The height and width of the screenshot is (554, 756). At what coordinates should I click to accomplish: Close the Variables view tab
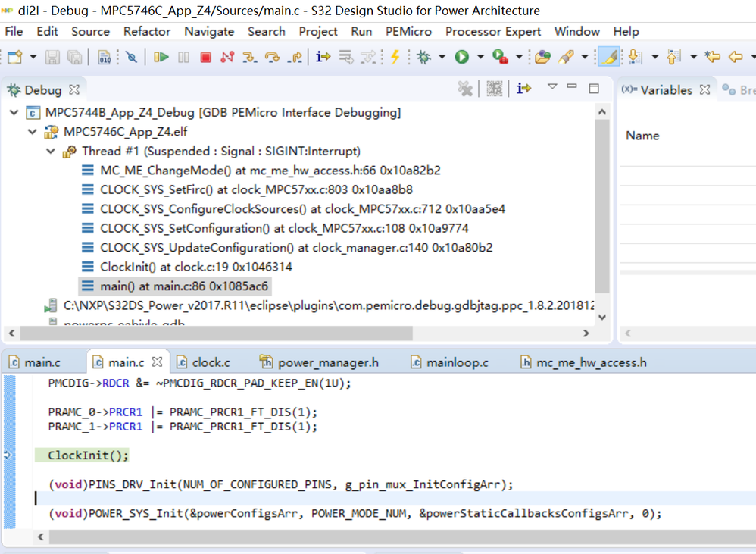pyautogui.click(x=705, y=89)
